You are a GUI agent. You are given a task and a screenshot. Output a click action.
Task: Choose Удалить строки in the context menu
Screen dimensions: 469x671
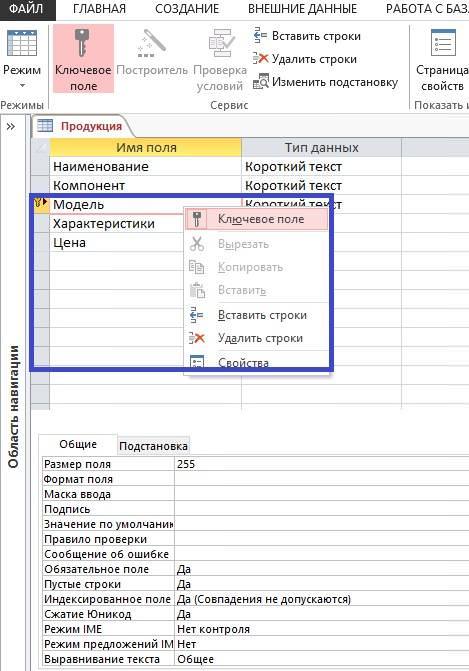coord(256,338)
